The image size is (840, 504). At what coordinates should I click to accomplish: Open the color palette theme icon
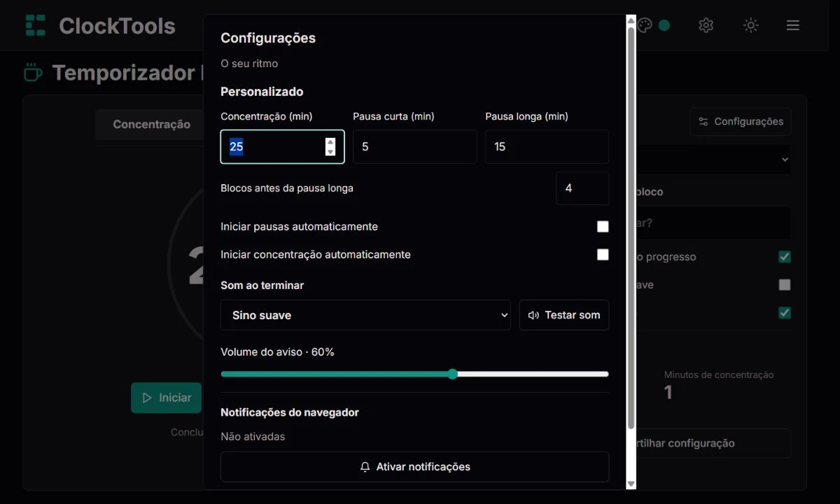(645, 25)
